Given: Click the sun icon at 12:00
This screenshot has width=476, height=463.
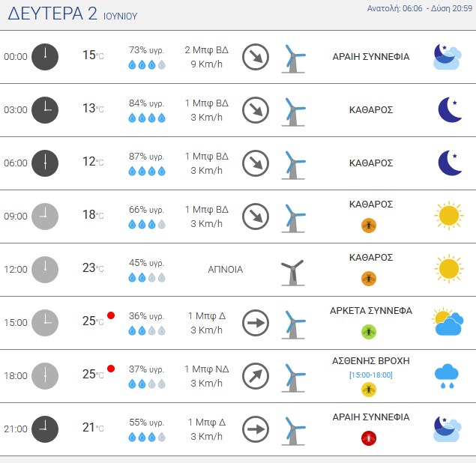Looking at the screenshot, I should (449, 269).
